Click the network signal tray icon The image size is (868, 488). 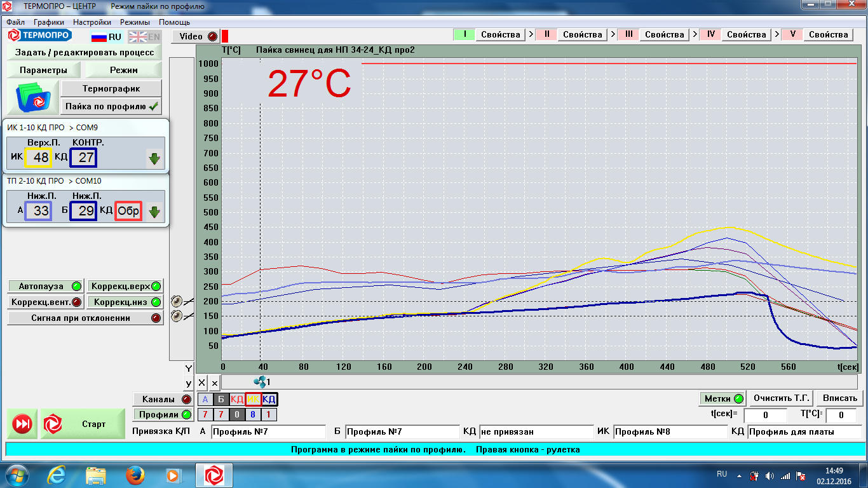coord(785,475)
